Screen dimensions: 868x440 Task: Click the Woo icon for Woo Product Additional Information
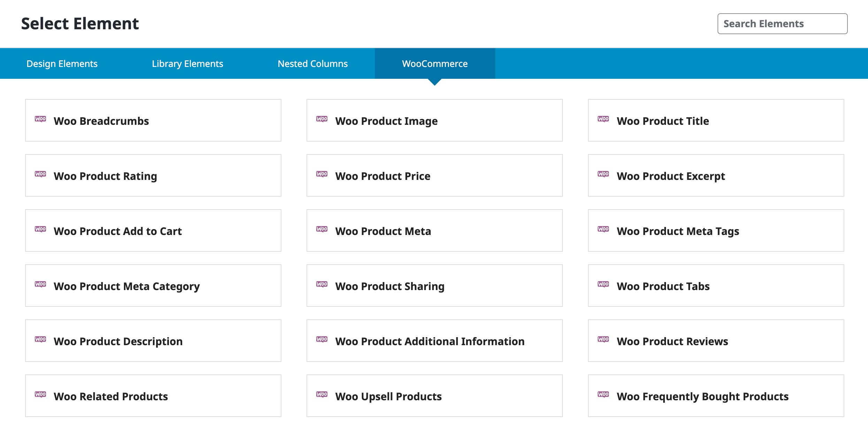coord(322,340)
